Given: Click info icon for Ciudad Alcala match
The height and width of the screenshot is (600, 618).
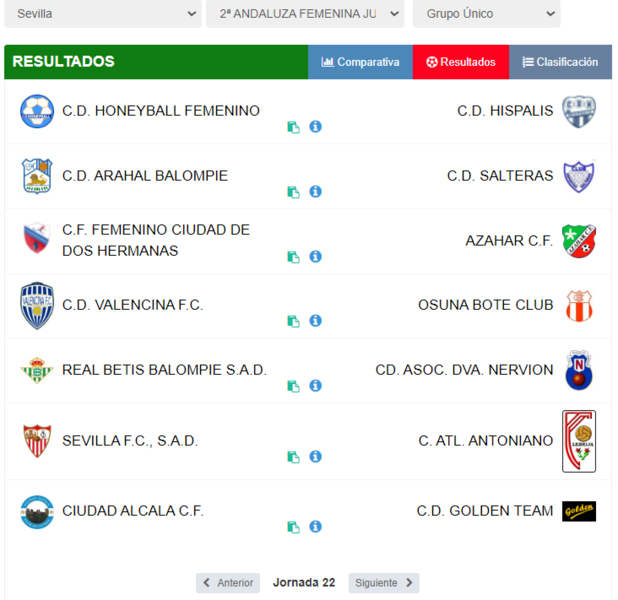Looking at the screenshot, I should (315, 526).
